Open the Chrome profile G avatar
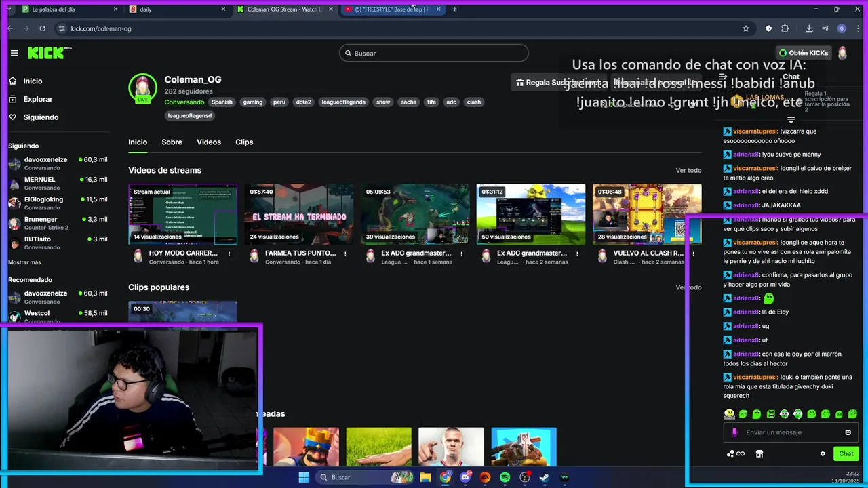Image resolution: width=868 pixels, height=488 pixels. point(842,28)
